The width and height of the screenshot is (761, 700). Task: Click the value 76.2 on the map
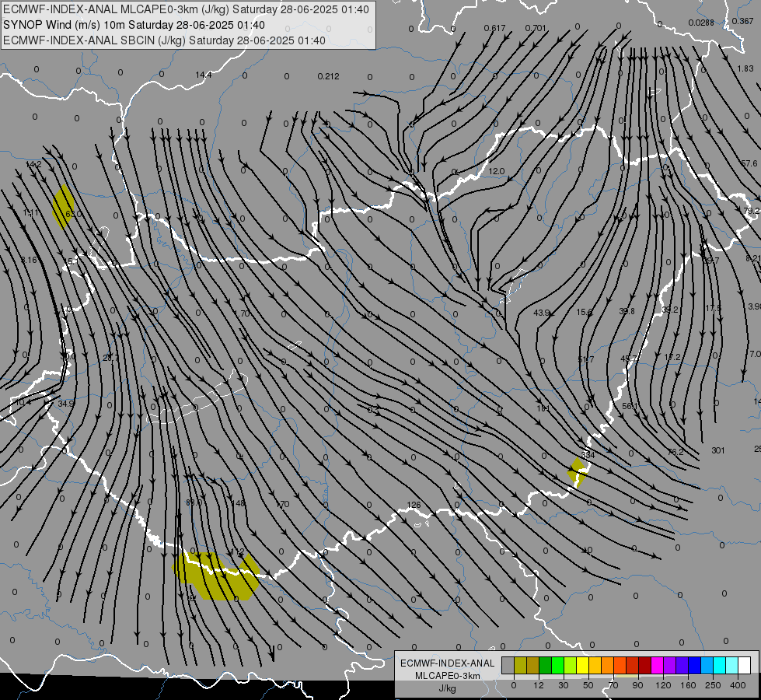tap(675, 452)
